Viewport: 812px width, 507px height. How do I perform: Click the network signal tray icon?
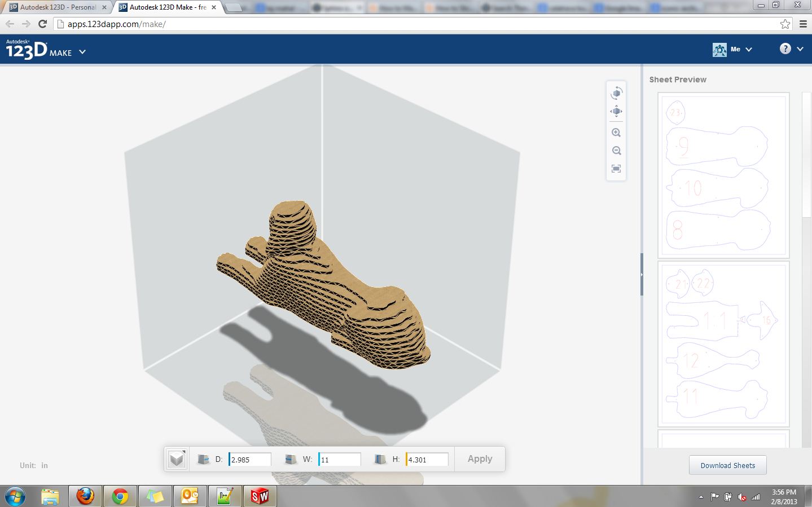[x=756, y=497]
